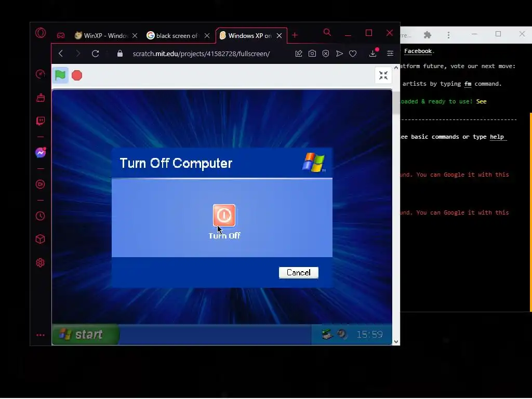Screen dimensions: 532x399
Task: Open GX Cleaner icon in the sidebar
Action: pos(41,98)
